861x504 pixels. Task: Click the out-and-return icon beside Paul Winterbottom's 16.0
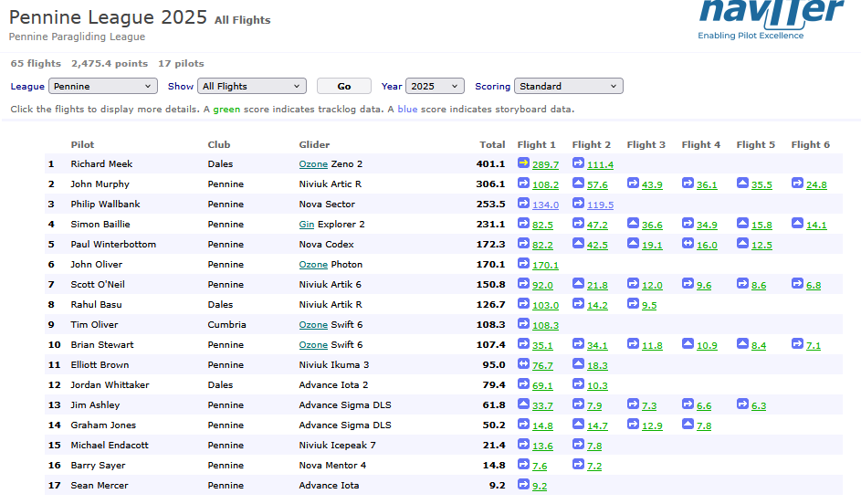(688, 243)
